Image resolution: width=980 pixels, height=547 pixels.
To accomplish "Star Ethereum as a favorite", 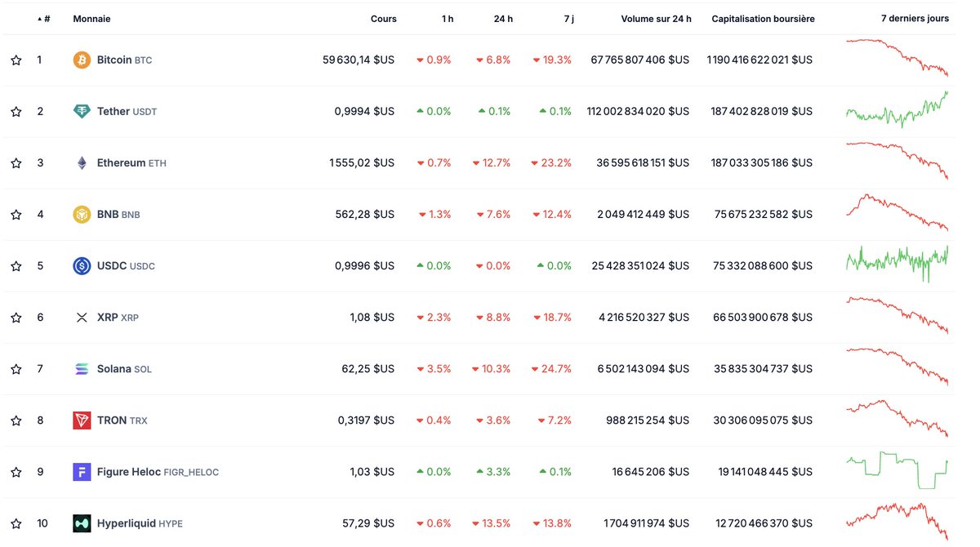I will click(x=16, y=163).
